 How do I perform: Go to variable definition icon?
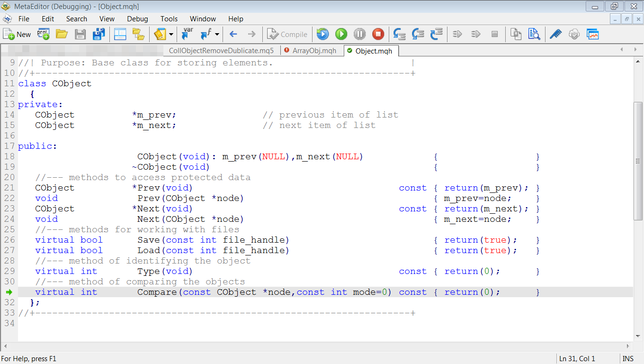188,34
